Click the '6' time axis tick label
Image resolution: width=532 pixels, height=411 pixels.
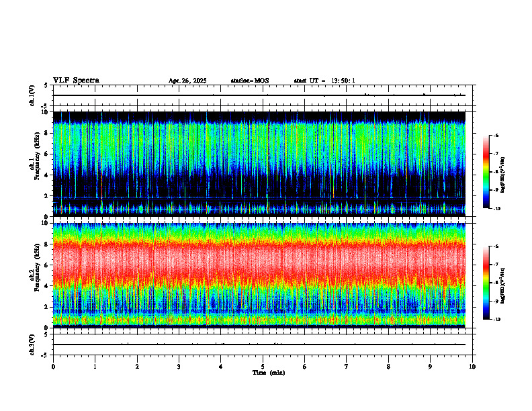(305, 367)
